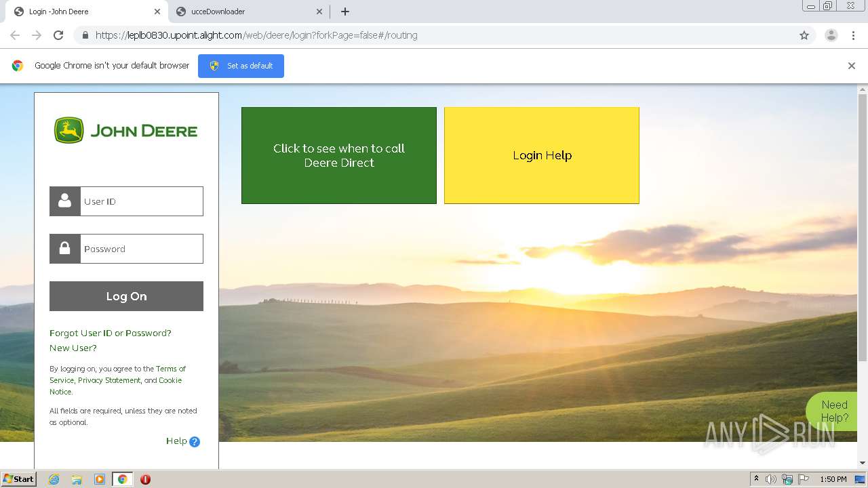Reload the current page

click(x=58, y=35)
